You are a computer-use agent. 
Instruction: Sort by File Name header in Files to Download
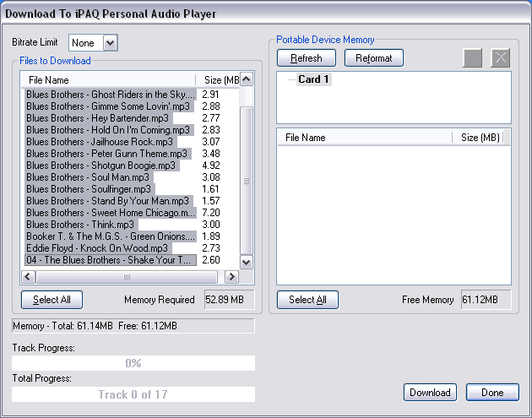[x=109, y=80]
